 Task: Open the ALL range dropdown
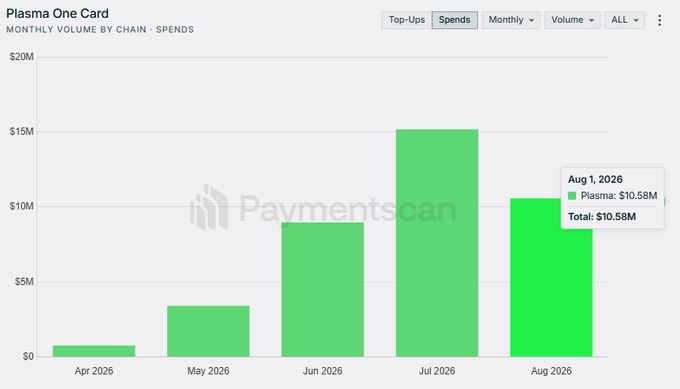coord(624,20)
